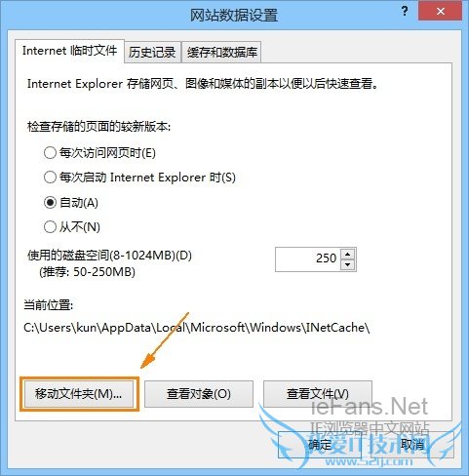The image size is (469, 476).
Task: Decrease disk space with the down spinner arrow
Action: pos(348,264)
